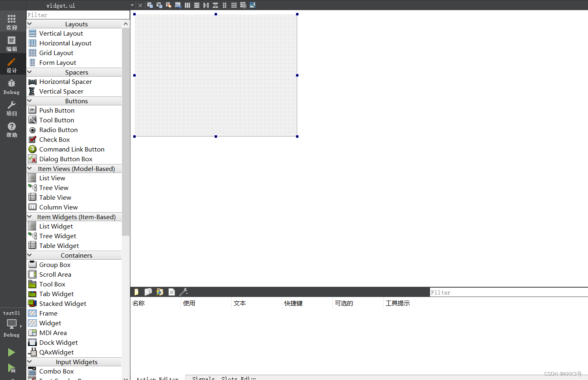588x380 pixels.
Task: Click the Break Layout toolbar icon
Action: pos(243,5)
